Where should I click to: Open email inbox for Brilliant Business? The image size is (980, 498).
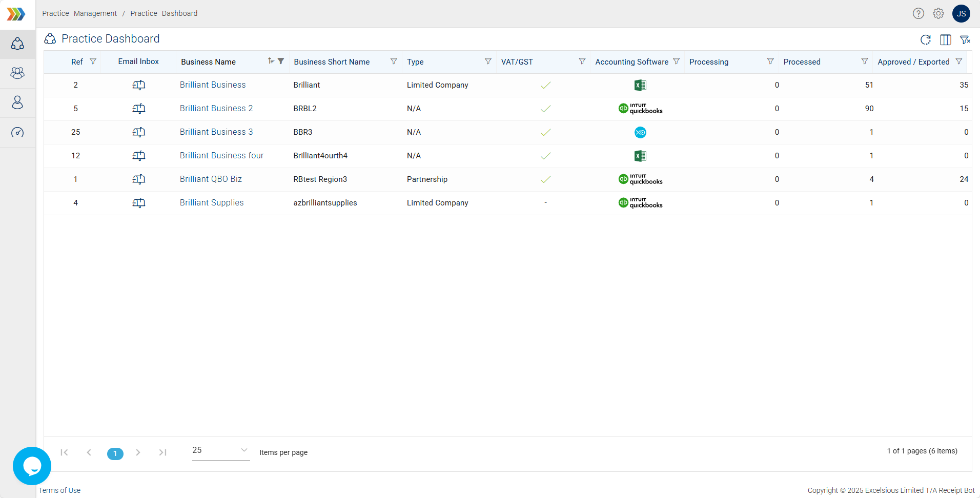click(x=139, y=85)
